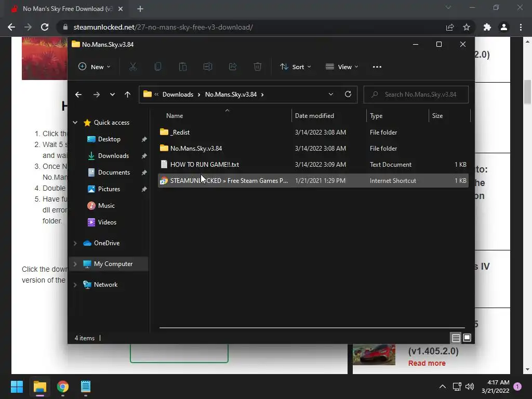Unpin Desktop using its pin icon
This screenshot has height=399, width=532.
144,139
